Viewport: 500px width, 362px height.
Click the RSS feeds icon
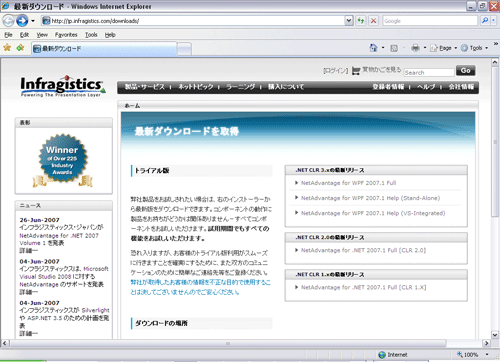[x=394, y=48]
